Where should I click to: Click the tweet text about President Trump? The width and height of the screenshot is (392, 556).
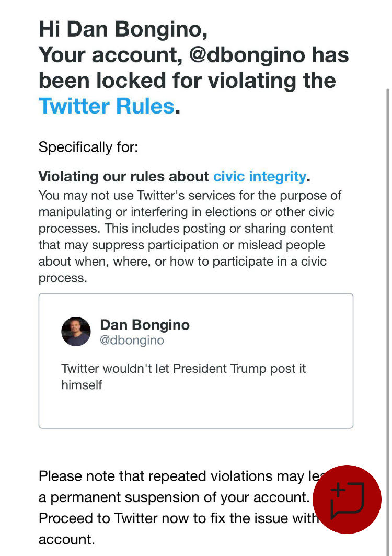click(183, 377)
